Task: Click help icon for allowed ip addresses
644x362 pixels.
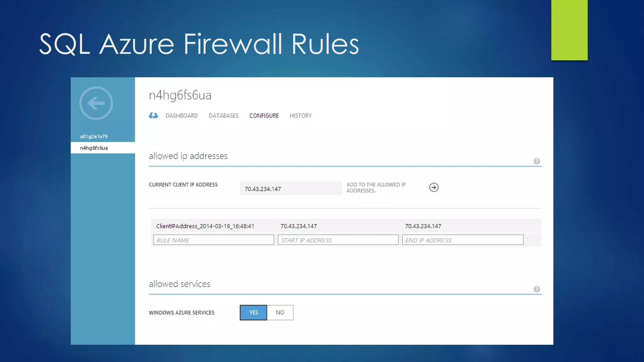Action: [536, 161]
